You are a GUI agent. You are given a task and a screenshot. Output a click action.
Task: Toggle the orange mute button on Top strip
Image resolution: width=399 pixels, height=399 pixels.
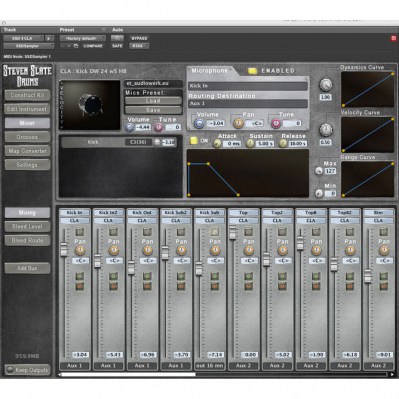(x=248, y=286)
